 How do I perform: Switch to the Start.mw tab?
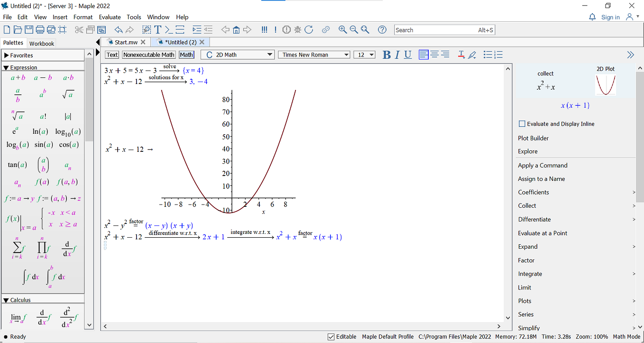(x=126, y=42)
